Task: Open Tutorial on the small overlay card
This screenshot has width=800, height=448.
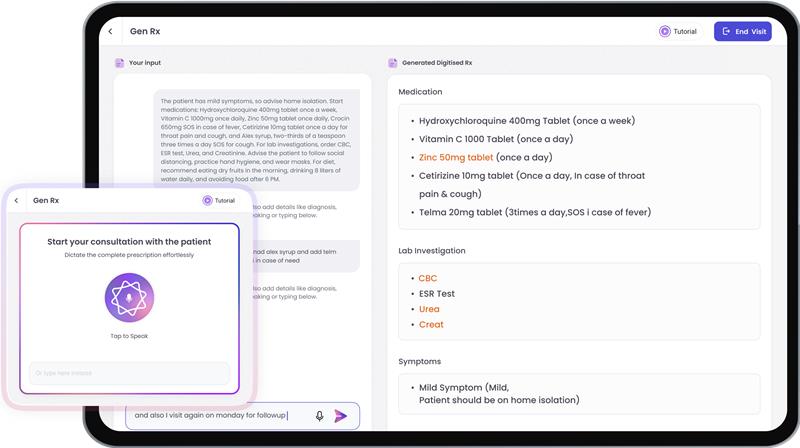Action: 218,200
